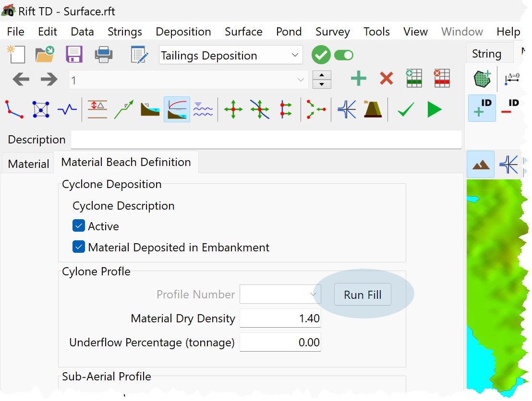The height and width of the screenshot is (401, 532).
Task: Switch to the Material tab
Action: tap(28, 164)
